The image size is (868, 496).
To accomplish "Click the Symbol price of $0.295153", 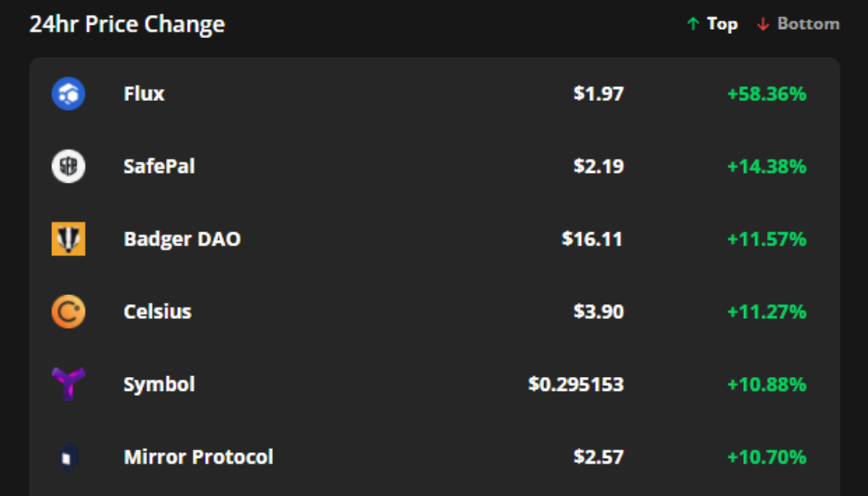I will tap(575, 384).
